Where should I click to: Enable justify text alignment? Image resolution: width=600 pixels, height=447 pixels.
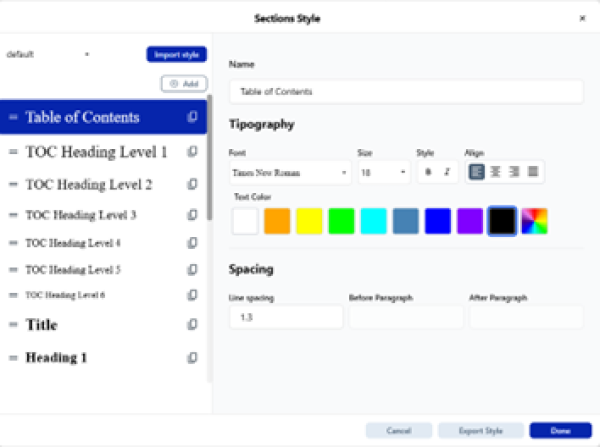[533, 172]
